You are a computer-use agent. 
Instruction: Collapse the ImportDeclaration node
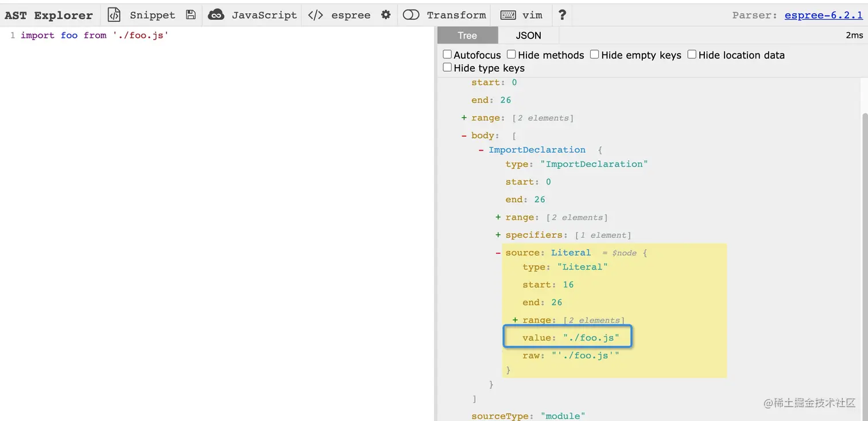click(481, 150)
